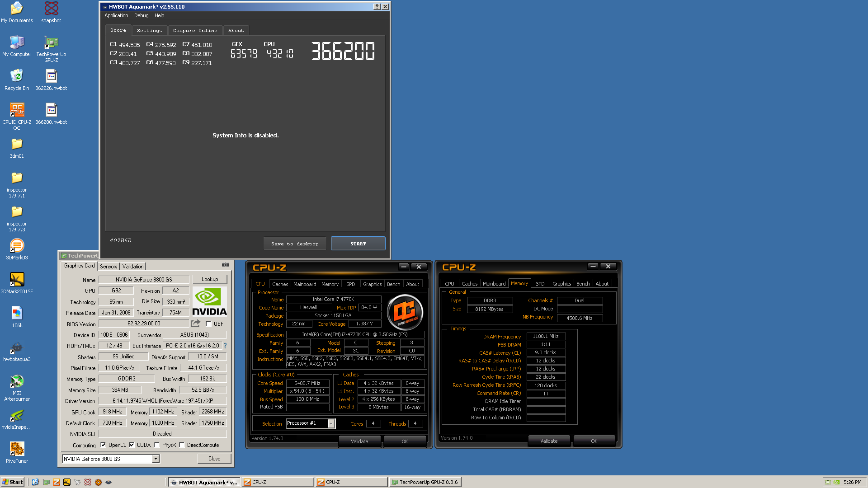Click the GPU-Z BIOS save/share icon
This screenshot has height=488, width=868.
[195, 324]
